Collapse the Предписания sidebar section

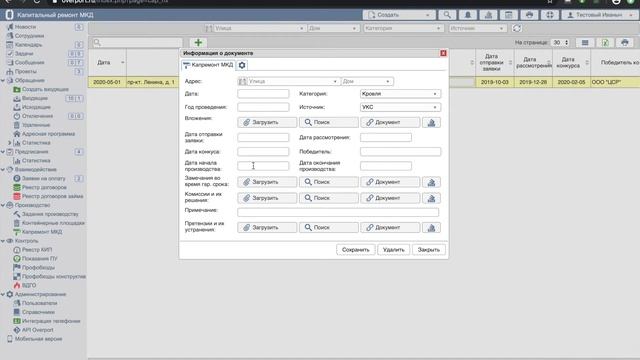pos(3,152)
